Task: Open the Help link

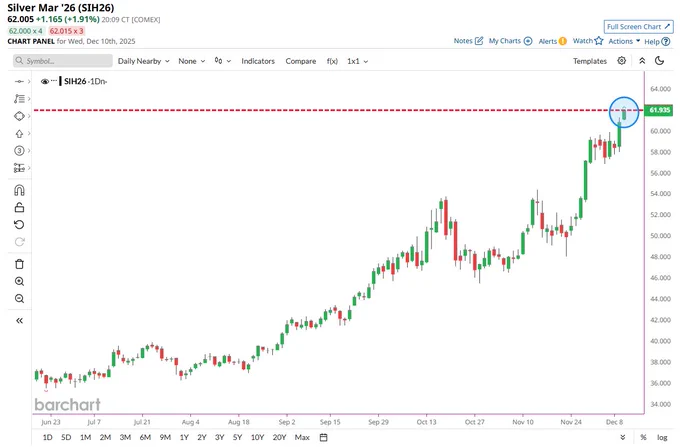Action: coord(657,42)
